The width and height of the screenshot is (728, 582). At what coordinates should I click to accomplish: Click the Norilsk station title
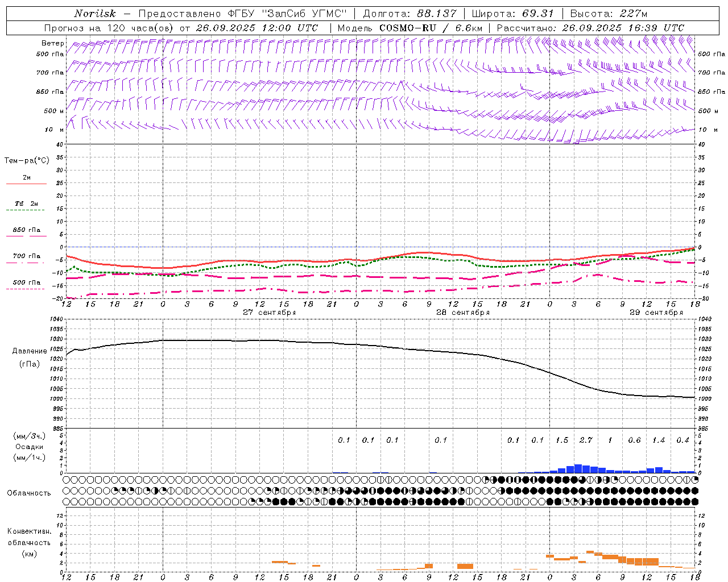(94, 14)
